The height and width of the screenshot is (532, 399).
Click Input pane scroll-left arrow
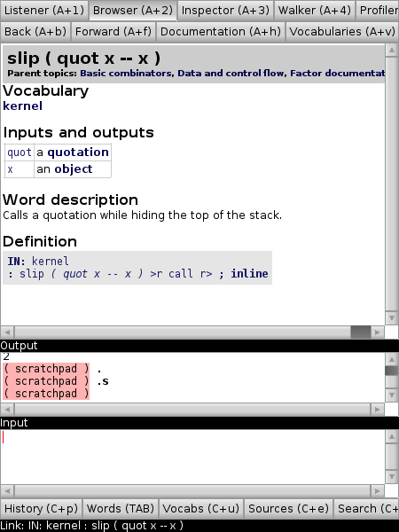pos(7,491)
